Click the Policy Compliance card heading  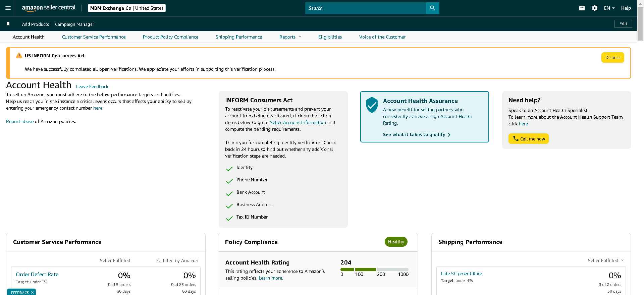click(251, 242)
